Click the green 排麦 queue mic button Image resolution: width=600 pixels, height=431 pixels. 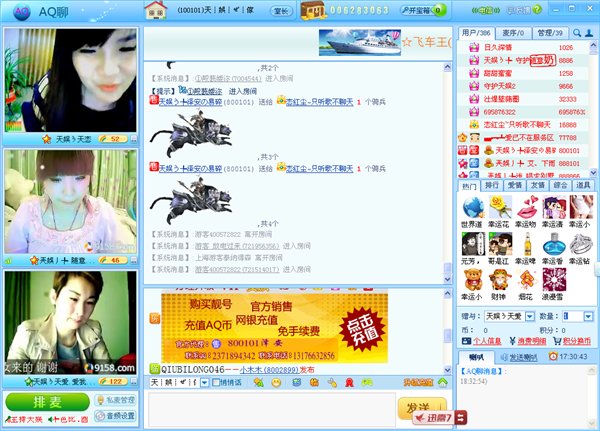pyautogui.click(x=47, y=402)
